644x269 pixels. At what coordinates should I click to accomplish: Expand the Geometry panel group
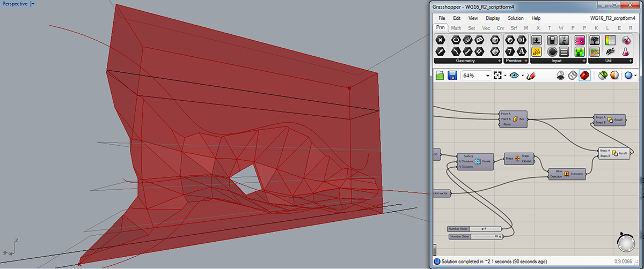pyautogui.click(x=499, y=61)
